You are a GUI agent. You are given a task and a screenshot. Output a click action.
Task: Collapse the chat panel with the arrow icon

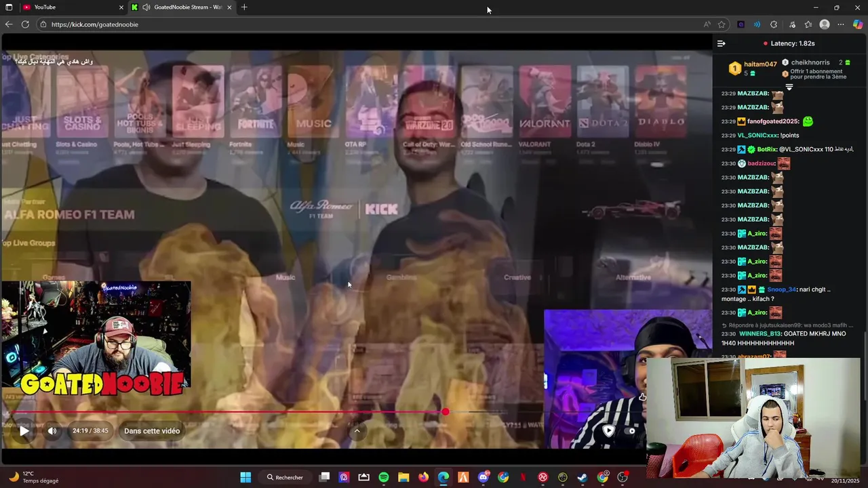(x=721, y=43)
